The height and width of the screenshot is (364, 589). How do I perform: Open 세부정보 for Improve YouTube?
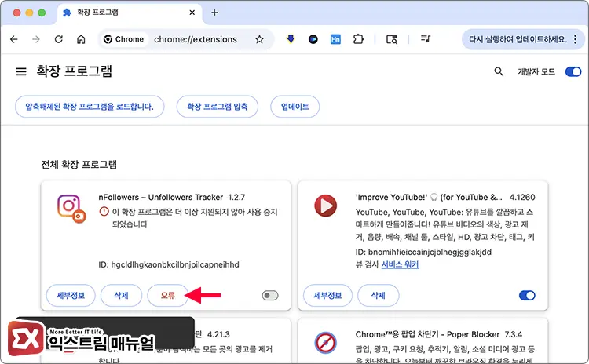point(327,296)
